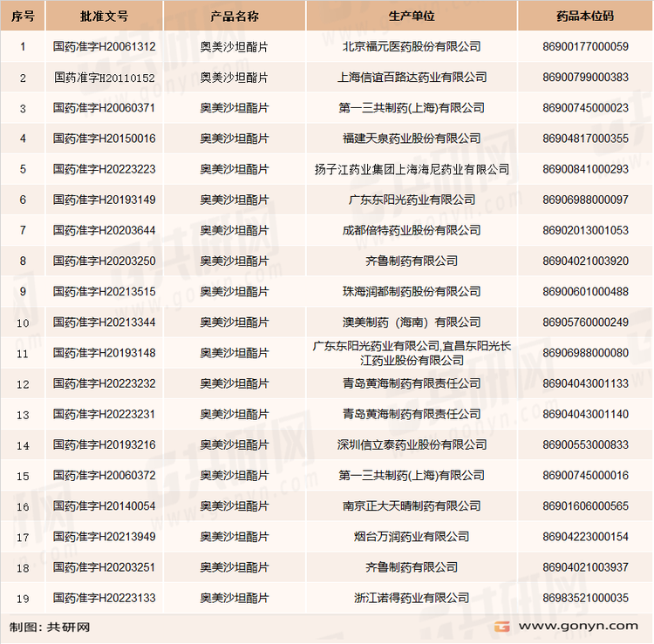This screenshot has height=644, width=654.
Task: Select approval number 国药准字H20193148
Action: [105, 353]
